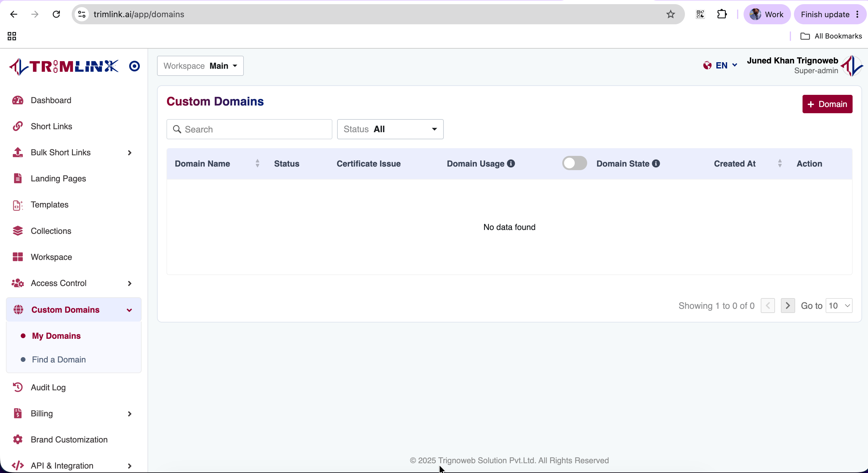The width and height of the screenshot is (868, 473).
Task: Go back to the previous page
Action: [x=13, y=14]
